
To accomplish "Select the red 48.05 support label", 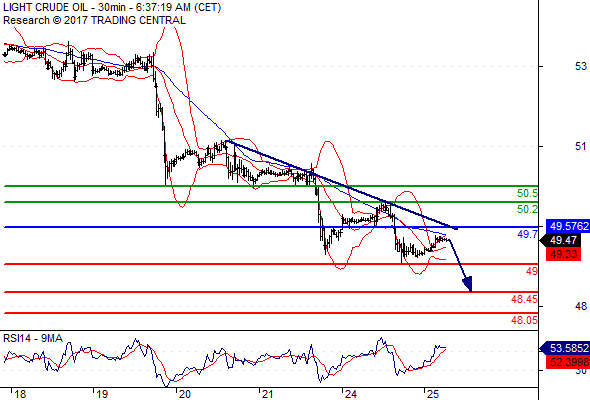I will point(524,320).
